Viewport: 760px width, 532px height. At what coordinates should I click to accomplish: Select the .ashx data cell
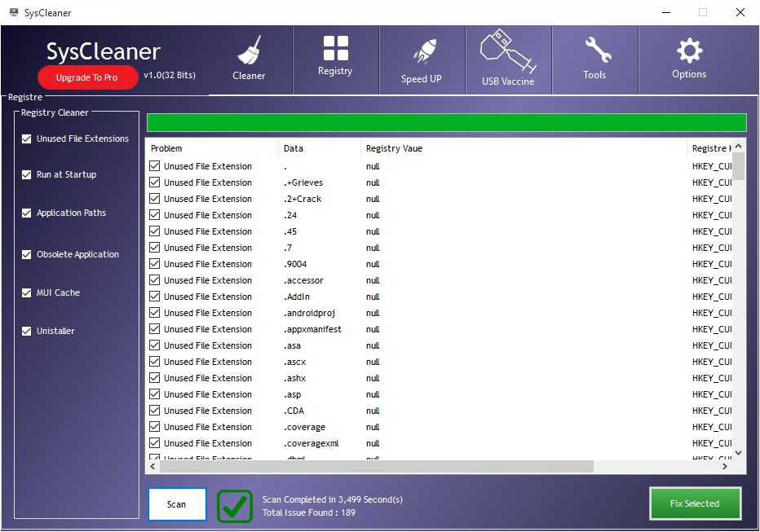[x=294, y=378]
